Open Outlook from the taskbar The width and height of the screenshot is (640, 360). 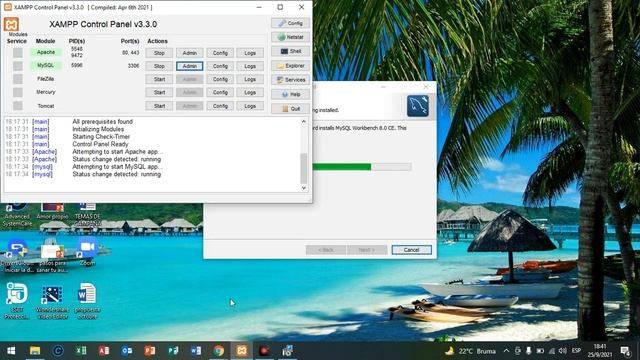[127, 351]
